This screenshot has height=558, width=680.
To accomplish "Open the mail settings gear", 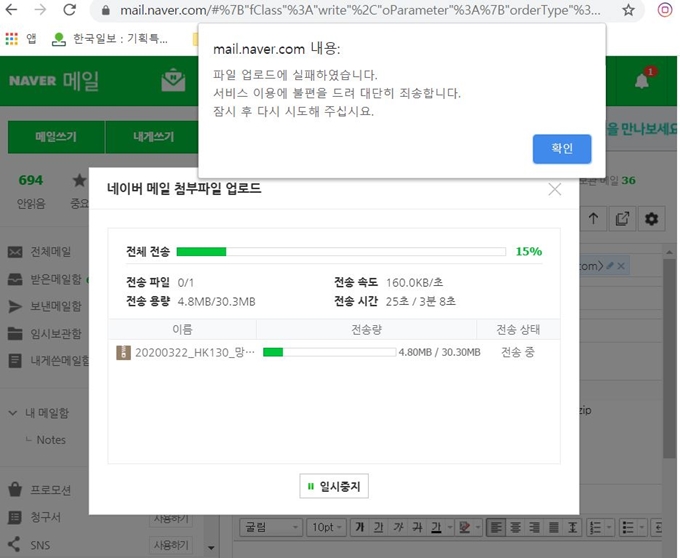I will [x=651, y=218].
